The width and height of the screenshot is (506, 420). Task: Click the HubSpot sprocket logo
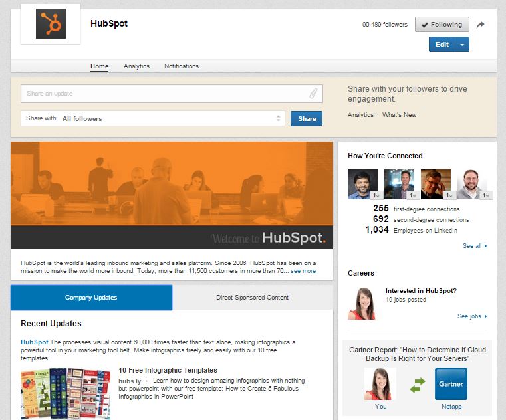tap(51, 23)
